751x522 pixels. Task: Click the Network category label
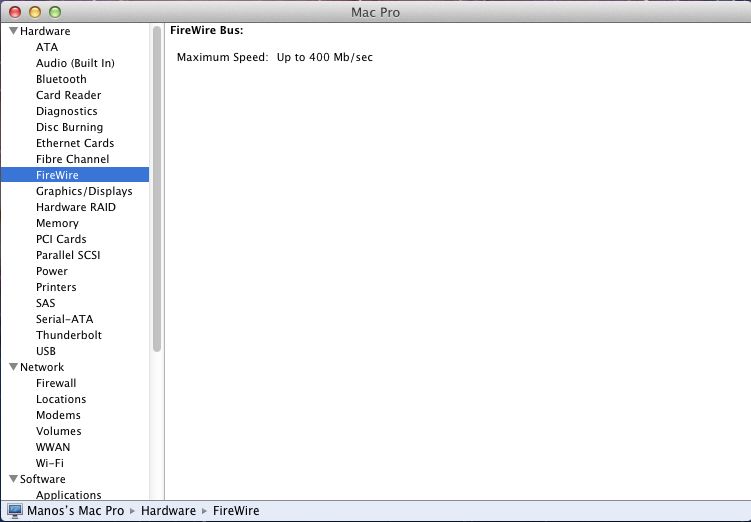tap(42, 367)
